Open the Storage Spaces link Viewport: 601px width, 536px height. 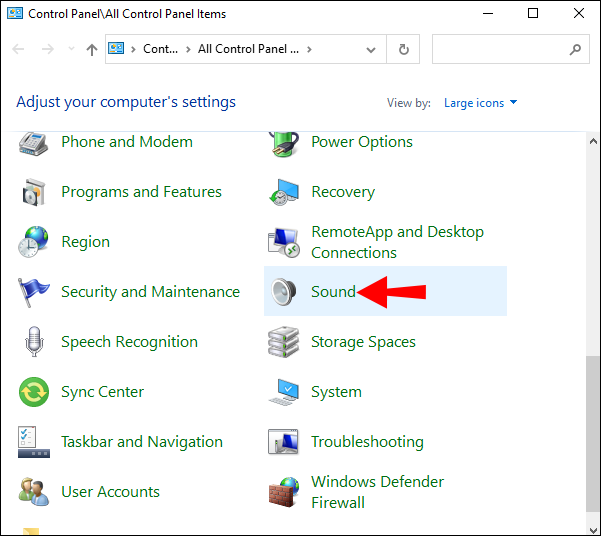click(363, 342)
